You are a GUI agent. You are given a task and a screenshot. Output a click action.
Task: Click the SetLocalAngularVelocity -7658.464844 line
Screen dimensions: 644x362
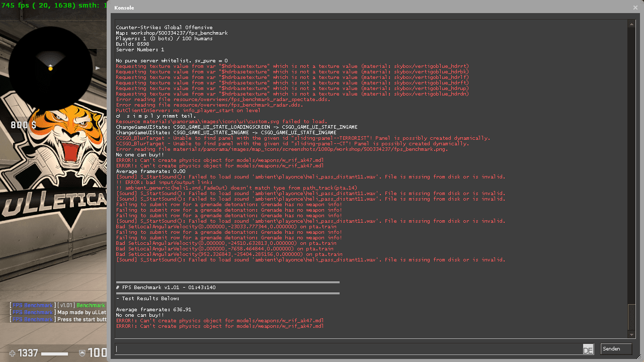pos(224,249)
